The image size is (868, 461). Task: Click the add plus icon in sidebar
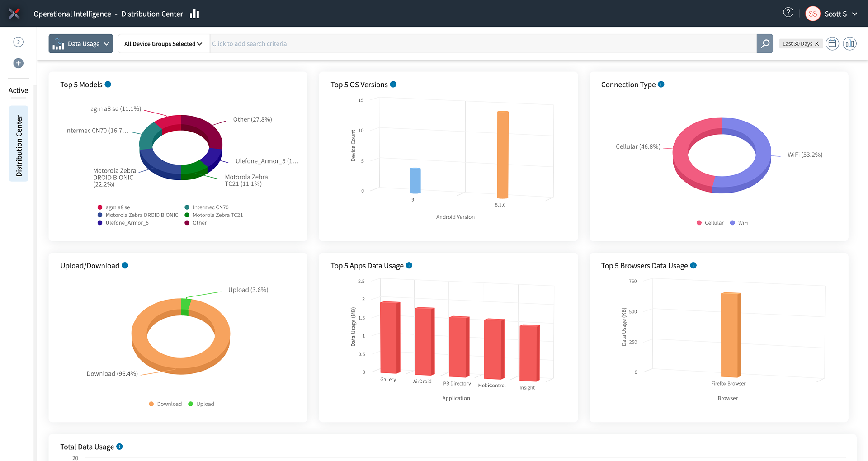coord(19,63)
